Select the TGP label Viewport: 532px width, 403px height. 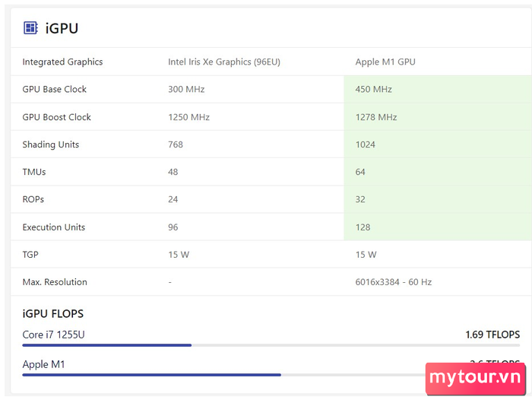click(x=30, y=255)
